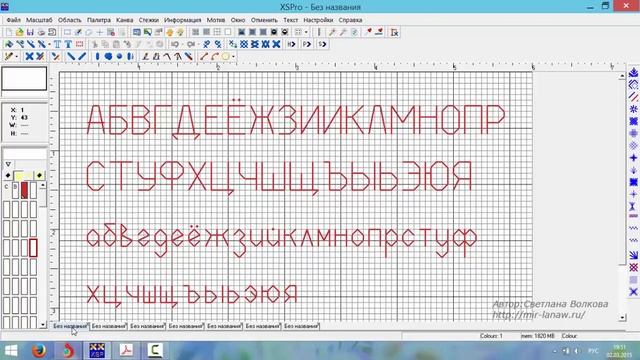Viewport: 640px width, 360px height.
Task: Click the red diagonal lines icon in right sidebar
Action: tap(633, 97)
